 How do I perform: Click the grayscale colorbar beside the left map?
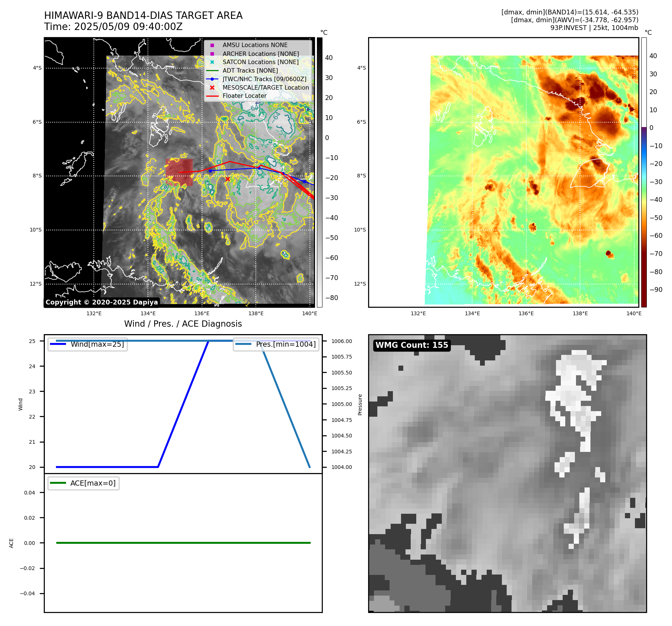pos(320,172)
